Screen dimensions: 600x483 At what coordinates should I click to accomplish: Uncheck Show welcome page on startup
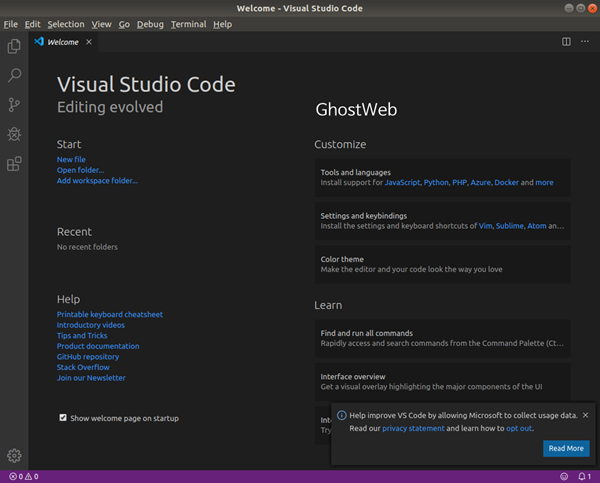(x=63, y=418)
